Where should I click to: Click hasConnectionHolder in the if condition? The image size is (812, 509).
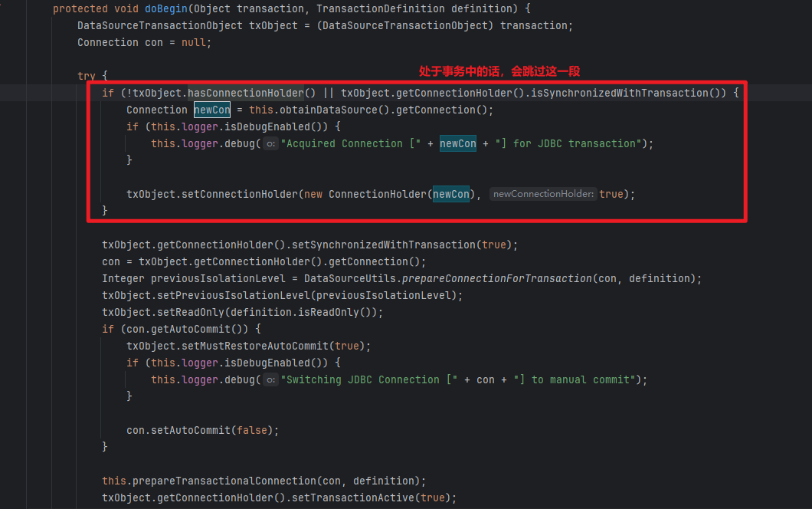pos(246,94)
